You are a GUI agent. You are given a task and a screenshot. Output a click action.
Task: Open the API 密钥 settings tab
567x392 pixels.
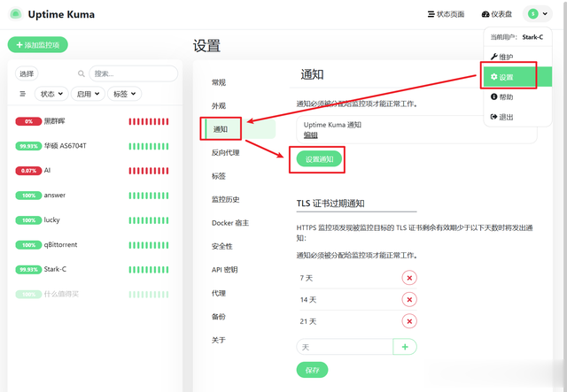[x=224, y=270]
